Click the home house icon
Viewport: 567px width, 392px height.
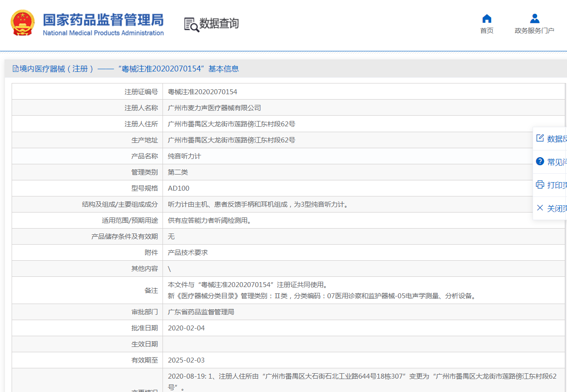click(487, 19)
